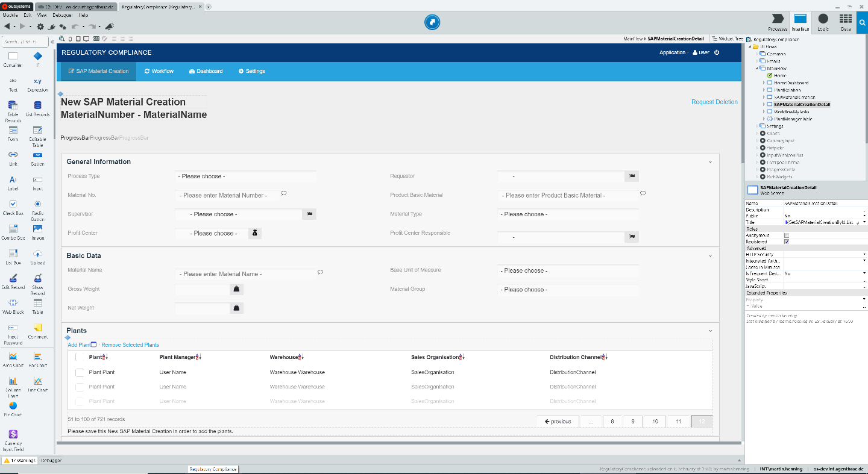868x474 pixels.
Task: Check the first Plant Plant row checkbox
Action: 79,372
